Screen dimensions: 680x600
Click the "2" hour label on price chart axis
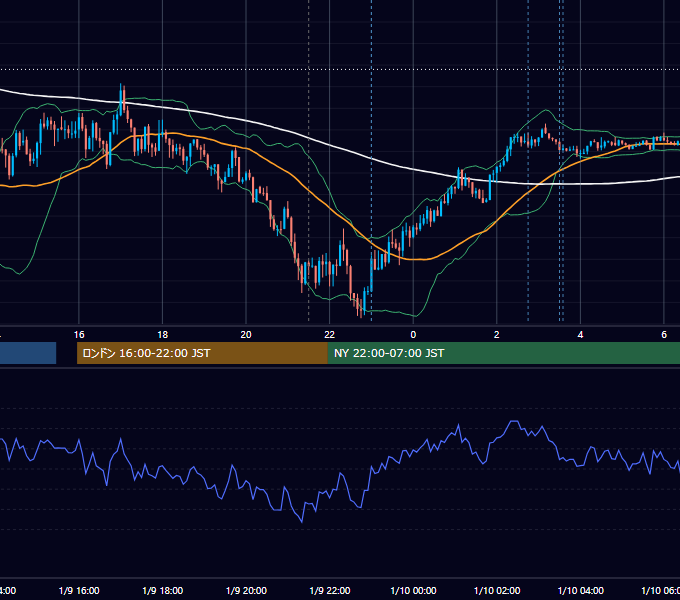[497, 335]
